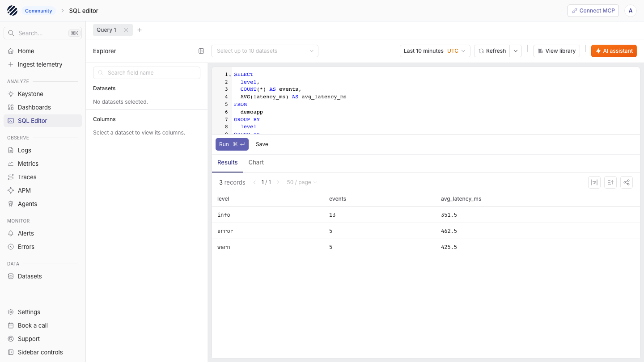
Task: Share the query results
Action: coord(627,182)
